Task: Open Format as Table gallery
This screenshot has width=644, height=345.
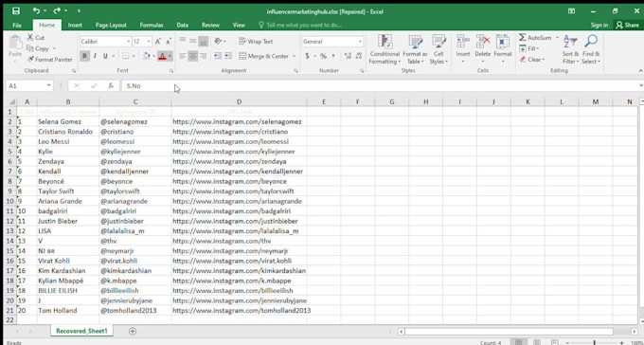Action: (415, 49)
